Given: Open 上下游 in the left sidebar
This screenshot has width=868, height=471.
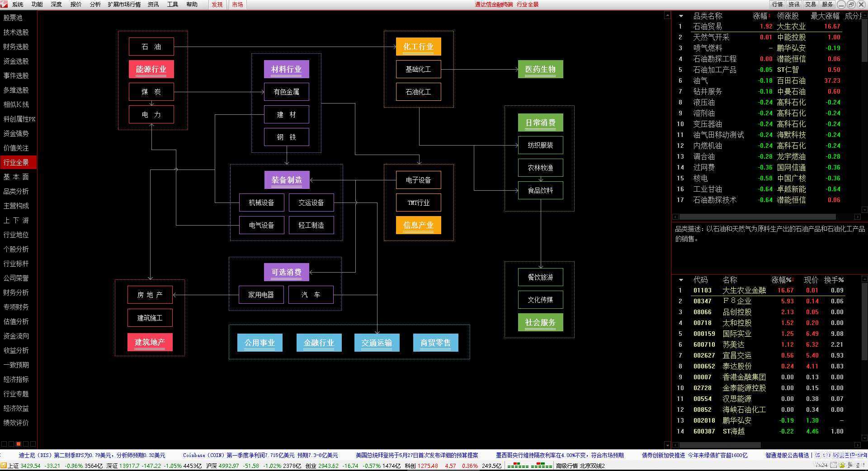Looking at the screenshot, I should point(16,220).
